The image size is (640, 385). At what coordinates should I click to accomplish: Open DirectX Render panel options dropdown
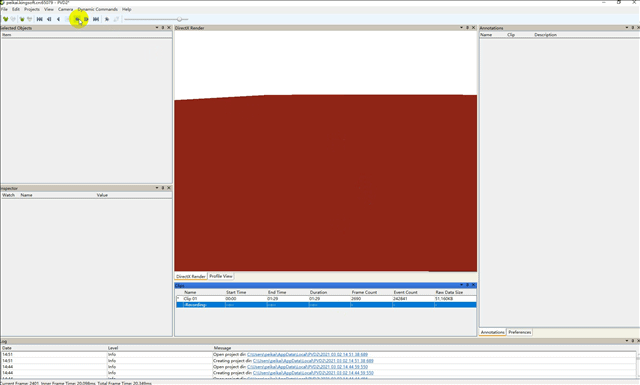pyautogui.click(x=461, y=28)
